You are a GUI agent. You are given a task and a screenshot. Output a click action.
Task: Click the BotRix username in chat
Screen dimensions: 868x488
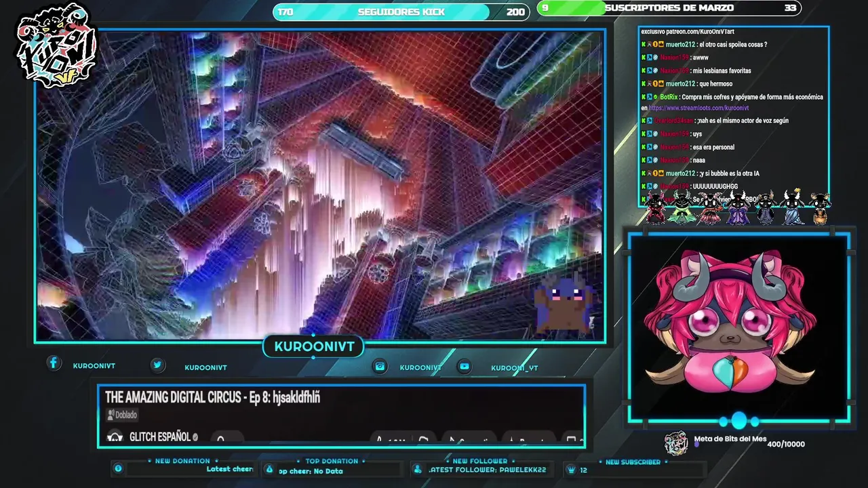click(x=669, y=97)
